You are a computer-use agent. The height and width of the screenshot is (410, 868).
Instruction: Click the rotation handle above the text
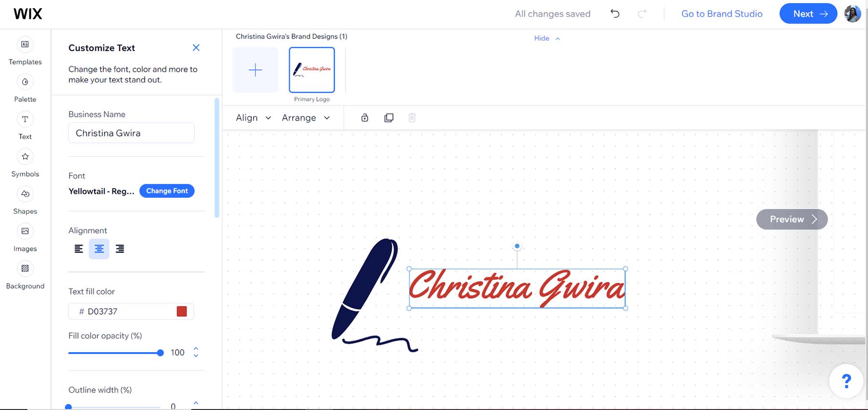(x=517, y=246)
